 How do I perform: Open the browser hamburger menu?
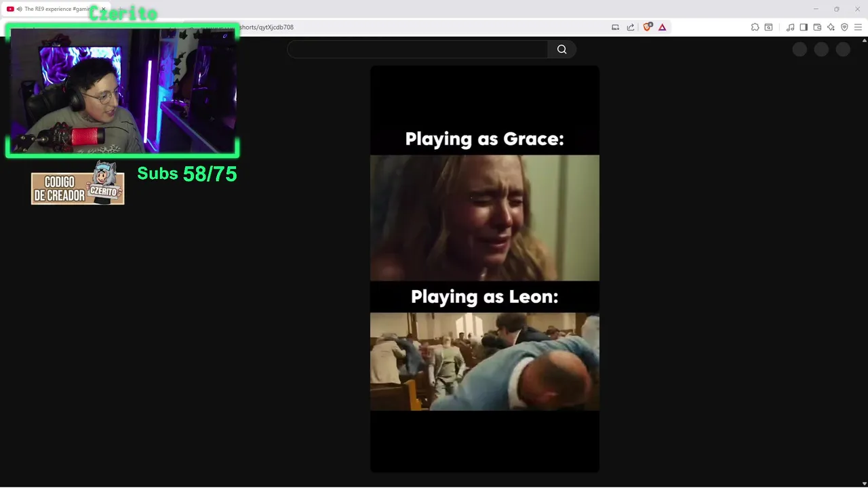pyautogui.click(x=858, y=27)
